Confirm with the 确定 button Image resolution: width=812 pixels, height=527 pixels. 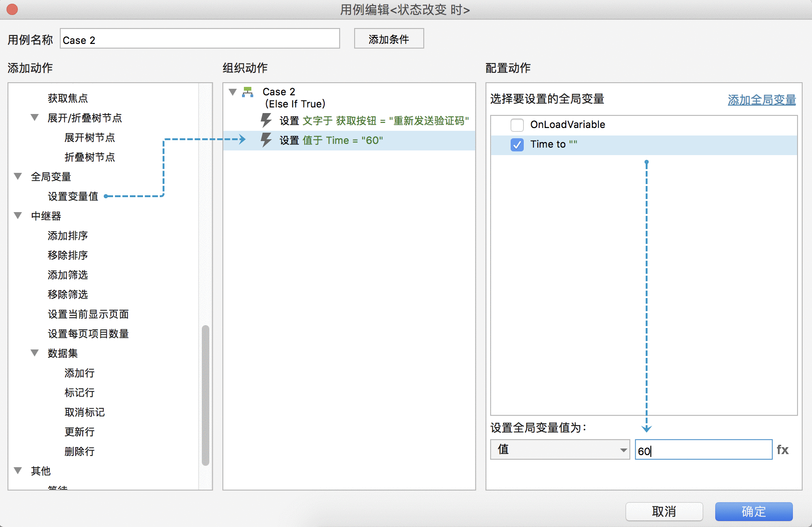(x=754, y=511)
